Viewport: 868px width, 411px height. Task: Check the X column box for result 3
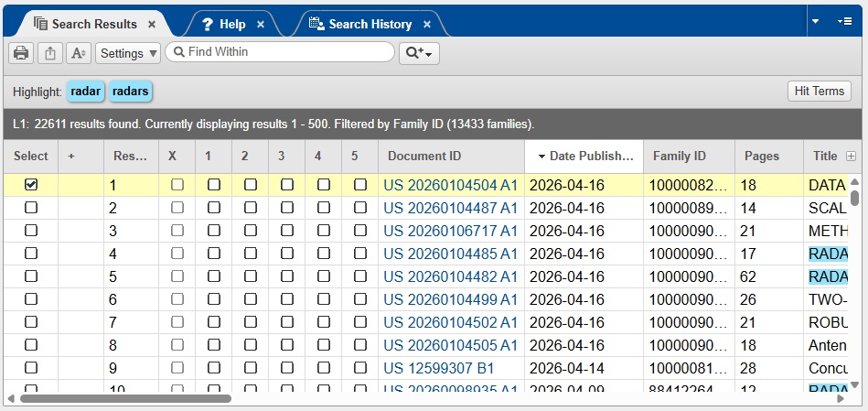point(177,231)
